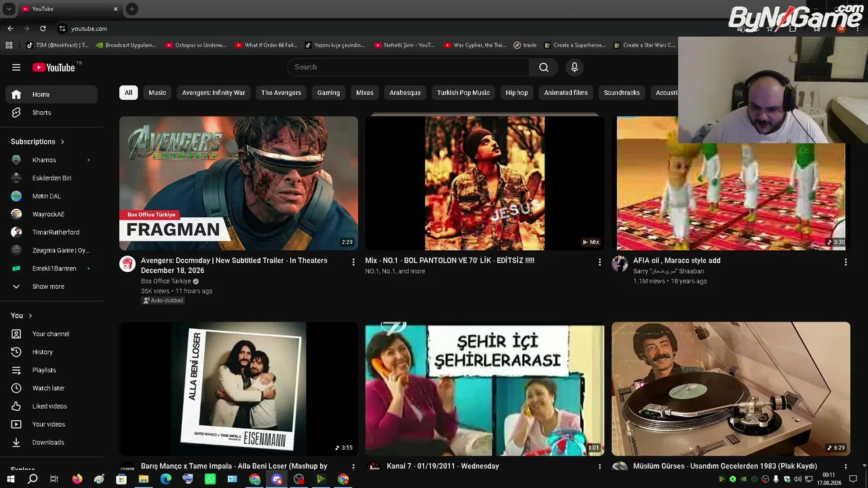This screenshot has width=868, height=488.
Task: Play the Avengers Doomsday FRAGMAN thumbnail
Action: point(239,183)
